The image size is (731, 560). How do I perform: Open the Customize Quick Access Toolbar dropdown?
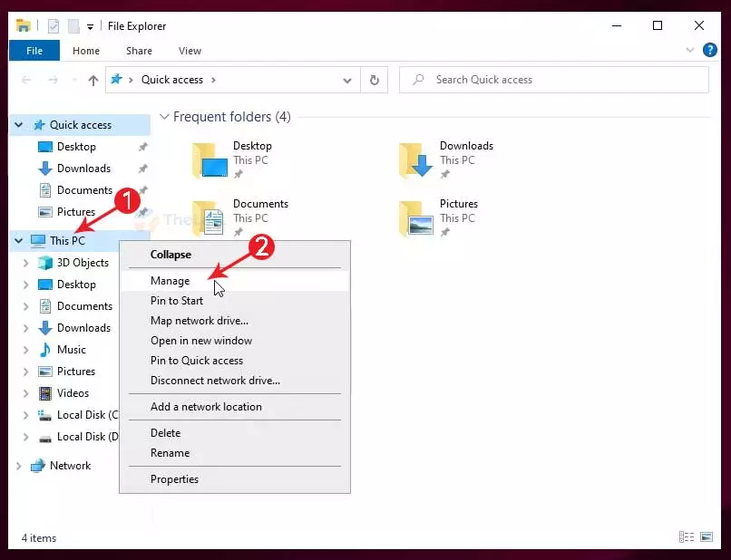coord(90,27)
